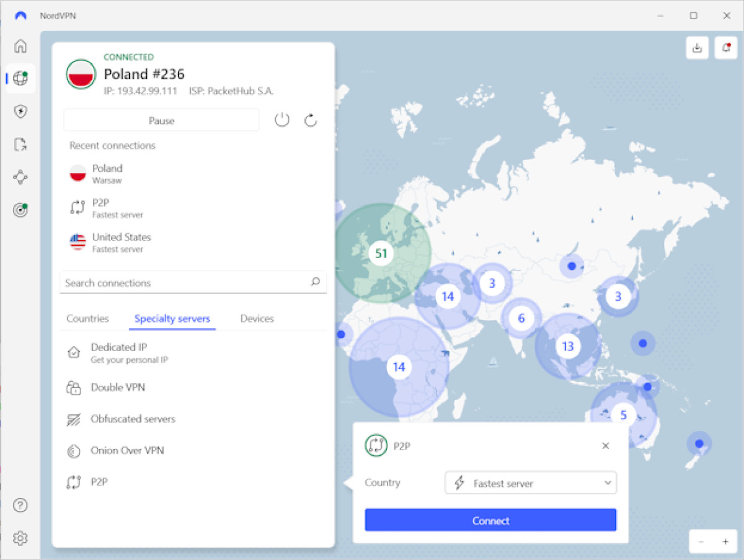The width and height of the screenshot is (744, 560).
Task: Pause the VPN connection
Action: click(161, 120)
